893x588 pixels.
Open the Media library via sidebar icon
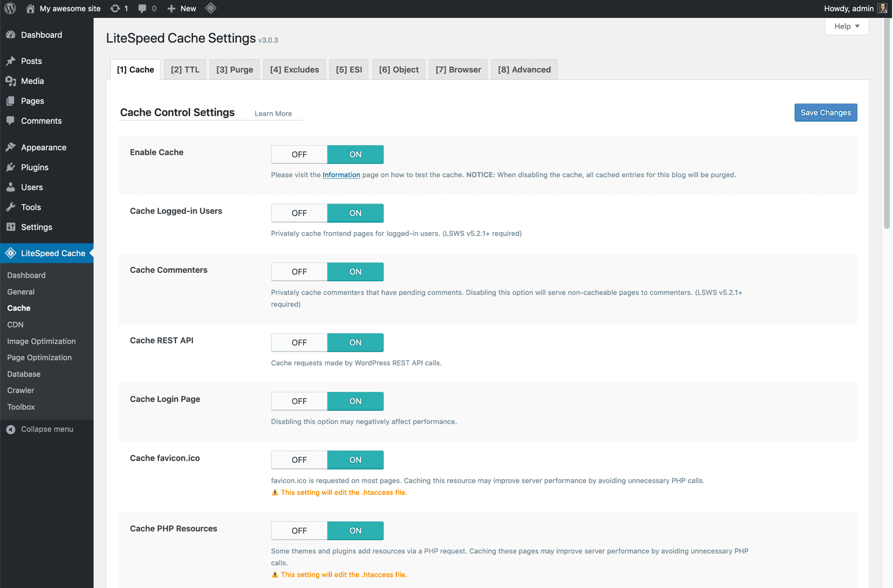coord(12,81)
